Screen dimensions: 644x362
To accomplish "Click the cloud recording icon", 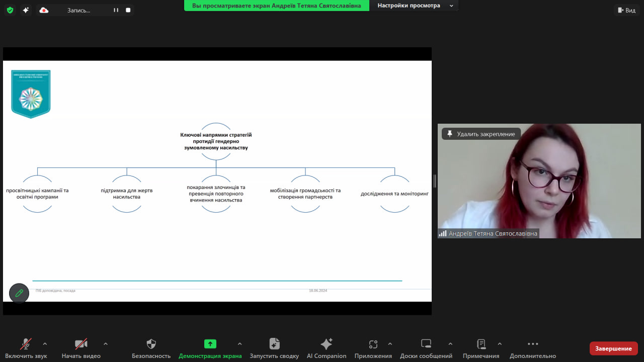I will tap(44, 10).
